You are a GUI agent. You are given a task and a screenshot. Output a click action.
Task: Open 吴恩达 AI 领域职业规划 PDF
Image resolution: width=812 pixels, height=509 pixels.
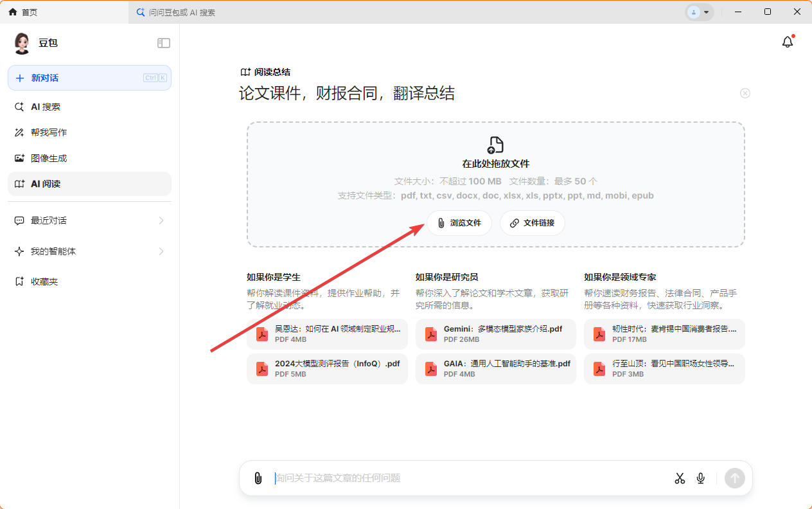click(x=327, y=334)
